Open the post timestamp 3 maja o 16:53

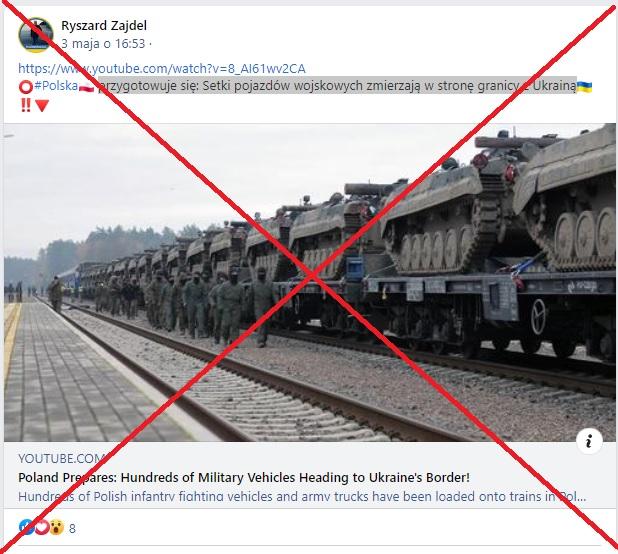103,43
